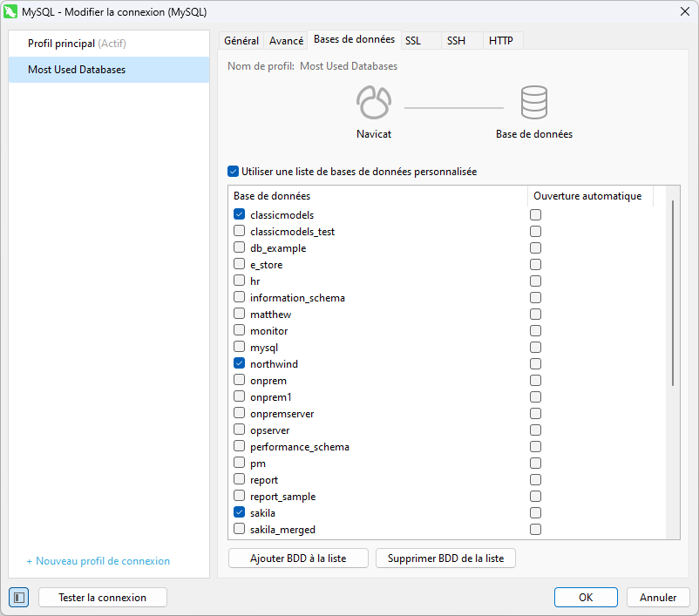
Task: Enable auto-open for report_sample
Action: pos(535,496)
